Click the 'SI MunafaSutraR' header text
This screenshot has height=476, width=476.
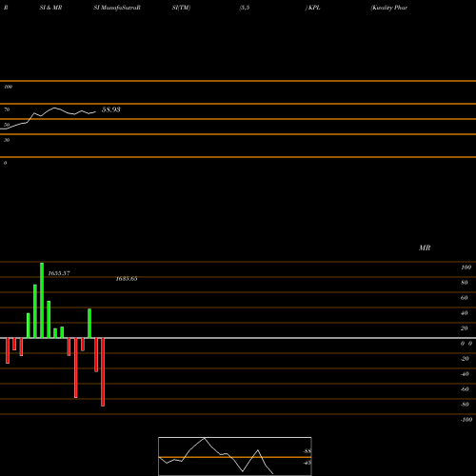pyautogui.click(x=117, y=8)
